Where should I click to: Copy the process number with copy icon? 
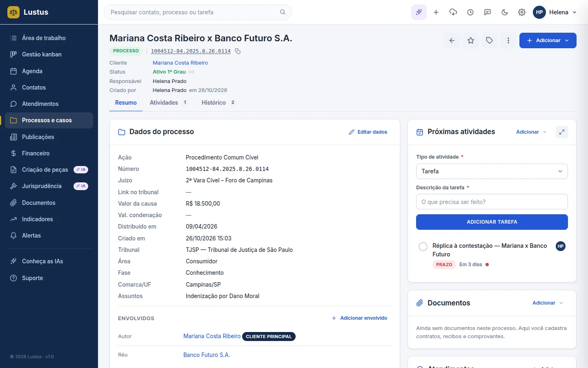point(238,51)
